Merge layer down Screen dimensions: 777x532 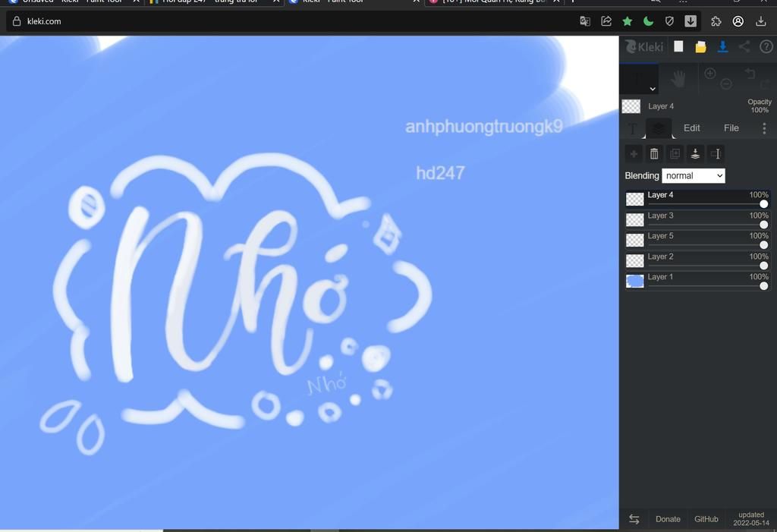[x=695, y=154]
